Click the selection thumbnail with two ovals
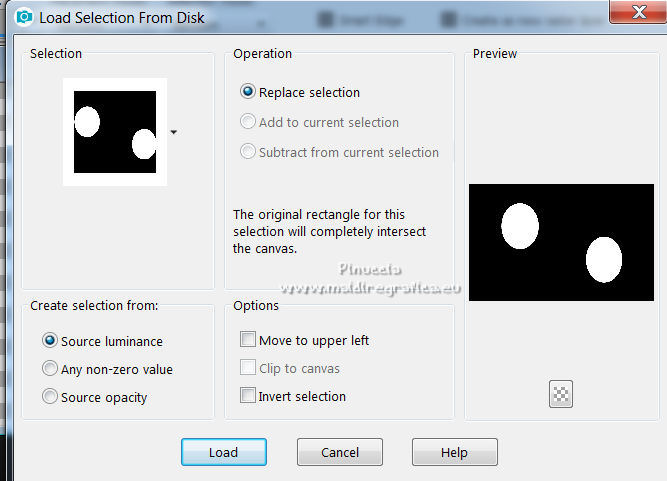667x481 pixels. tap(115, 131)
